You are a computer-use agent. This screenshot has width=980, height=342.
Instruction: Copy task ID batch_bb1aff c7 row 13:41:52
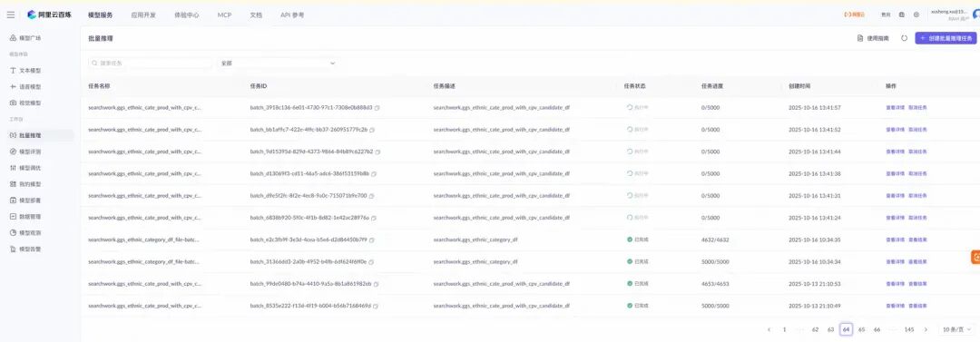372,130
